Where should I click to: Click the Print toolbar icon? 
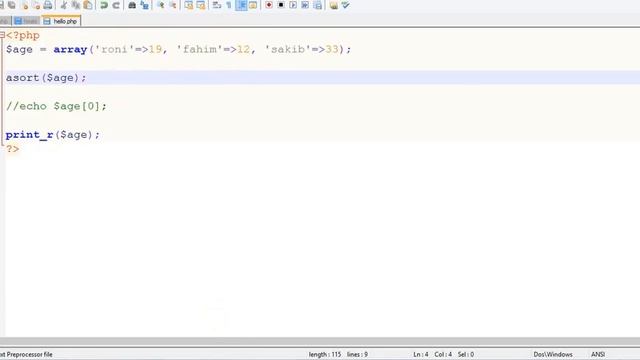(48, 5)
